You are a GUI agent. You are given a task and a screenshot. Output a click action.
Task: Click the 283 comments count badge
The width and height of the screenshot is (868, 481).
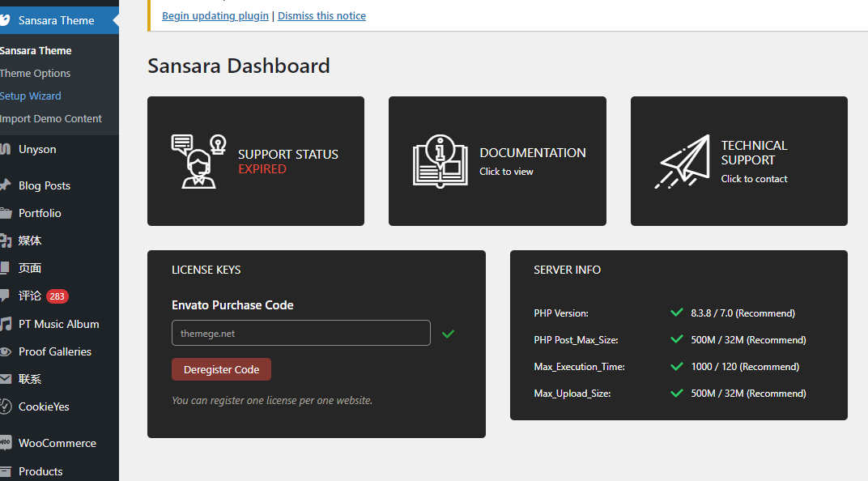(57, 296)
